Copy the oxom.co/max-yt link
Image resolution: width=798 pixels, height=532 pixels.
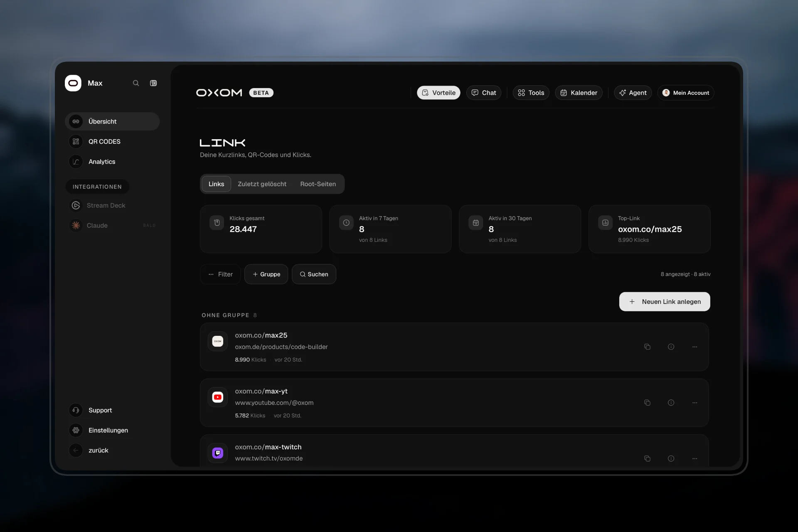point(647,402)
